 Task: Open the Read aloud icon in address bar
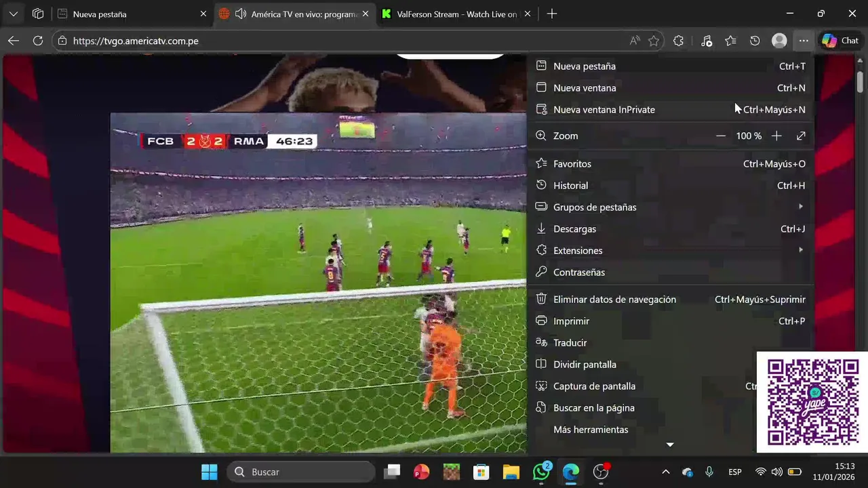coord(635,41)
